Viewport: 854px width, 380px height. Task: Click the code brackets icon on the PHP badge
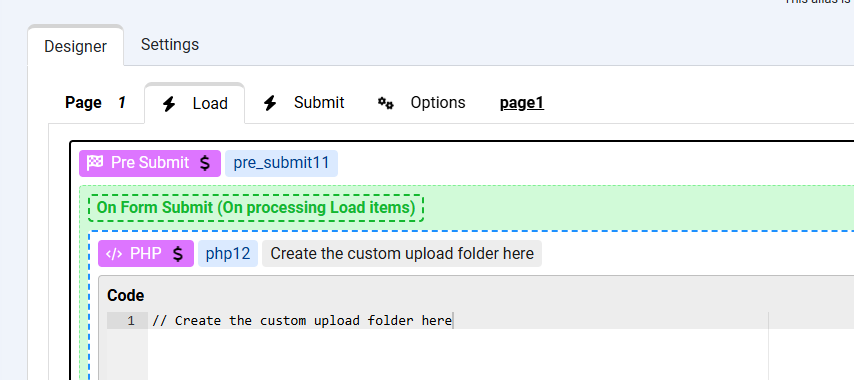pyautogui.click(x=114, y=254)
